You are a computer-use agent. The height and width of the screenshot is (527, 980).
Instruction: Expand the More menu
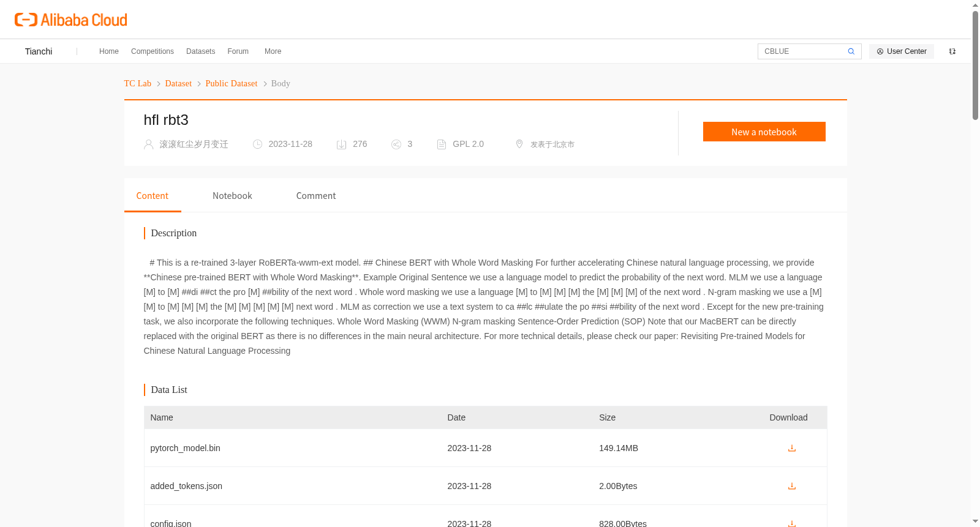pos(273,51)
